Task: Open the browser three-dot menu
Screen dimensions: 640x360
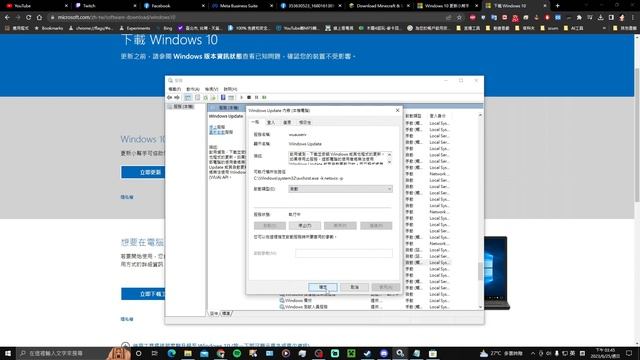Action: [x=633, y=18]
